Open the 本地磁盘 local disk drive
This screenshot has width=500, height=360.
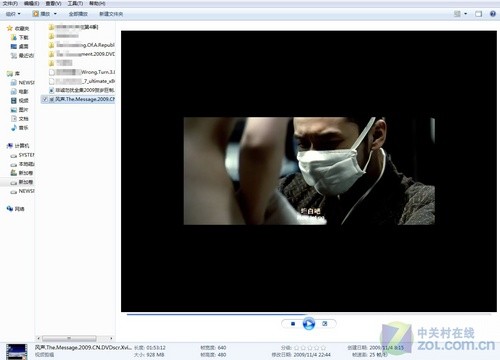tap(22, 164)
